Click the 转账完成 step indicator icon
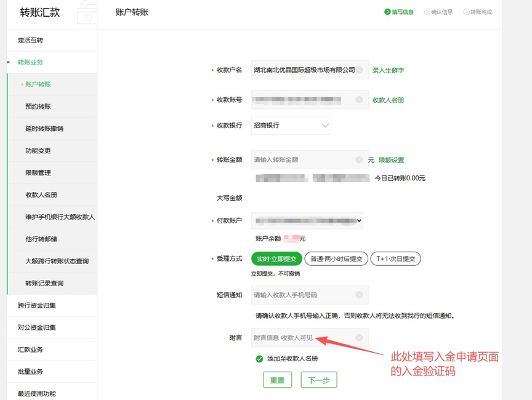The height and width of the screenshot is (400, 532). pos(466,12)
